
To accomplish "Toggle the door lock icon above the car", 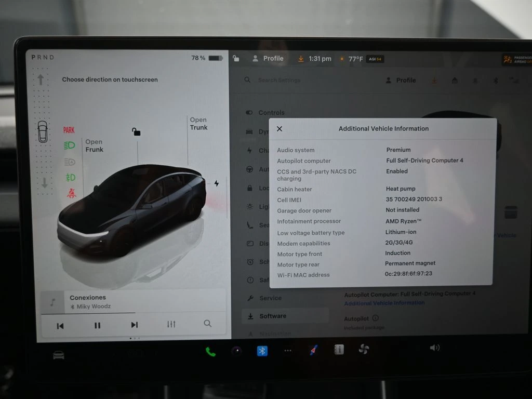I will coord(136,131).
